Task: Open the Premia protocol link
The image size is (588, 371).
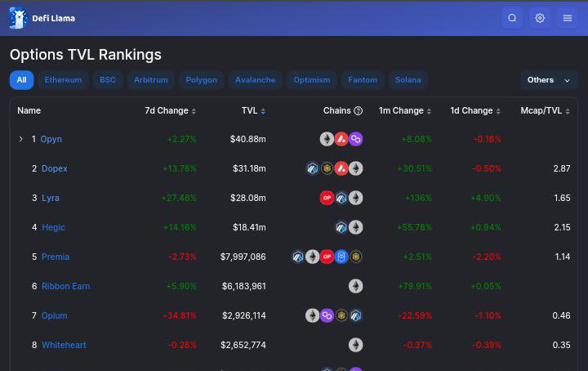Action: pyautogui.click(x=56, y=257)
